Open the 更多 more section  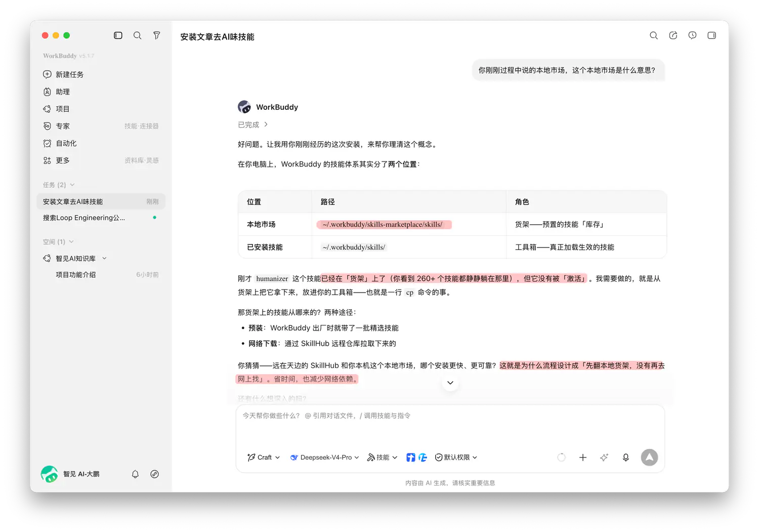click(x=56, y=160)
